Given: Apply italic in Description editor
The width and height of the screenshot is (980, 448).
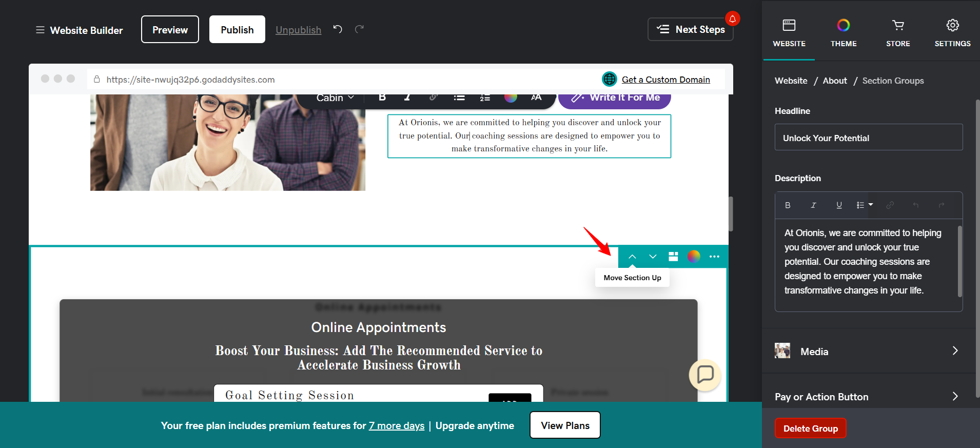Looking at the screenshot, I should tap(813, 205).
